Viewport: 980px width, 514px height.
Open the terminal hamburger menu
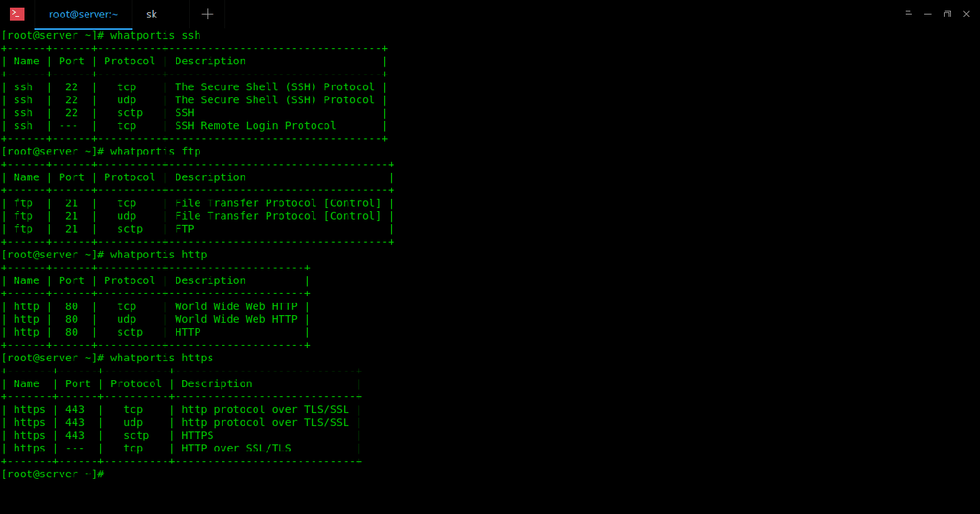click(909, 13)
